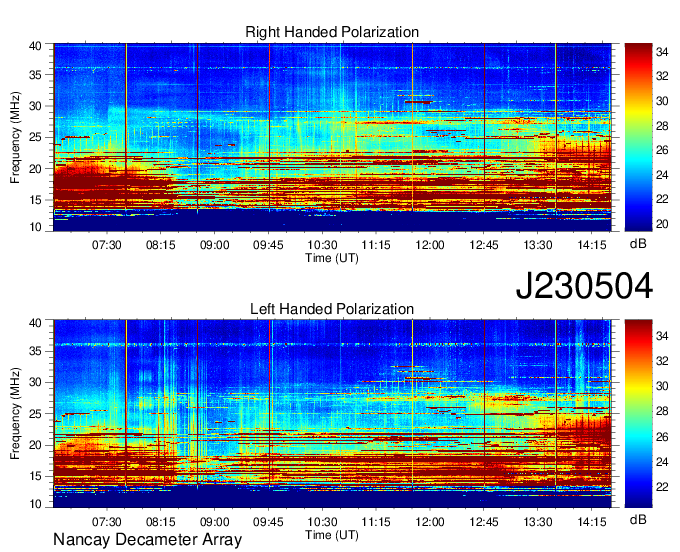This screenshot has height=552, width=680.
Task: Select the J230504 observation label
Action: pyautogui.click(x=584, y=285)
